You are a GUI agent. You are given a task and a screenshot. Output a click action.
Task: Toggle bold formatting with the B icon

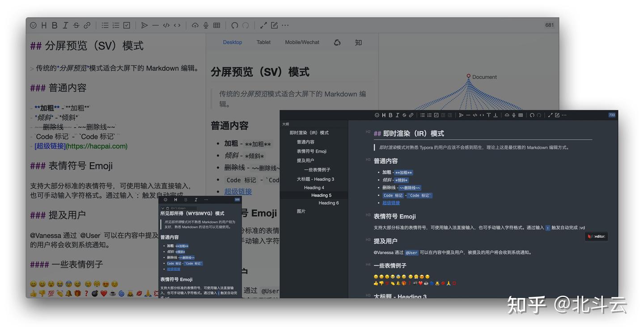pos(54,25)
